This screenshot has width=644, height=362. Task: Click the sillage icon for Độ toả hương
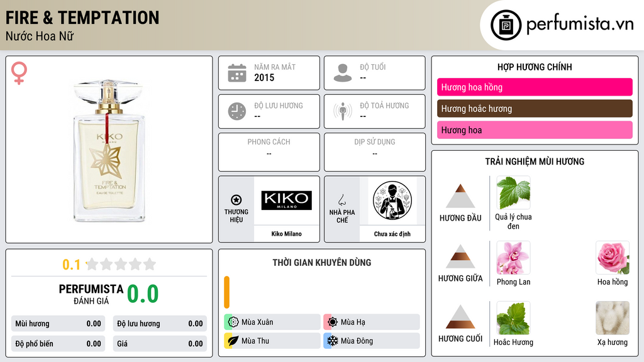click(343, 111)
